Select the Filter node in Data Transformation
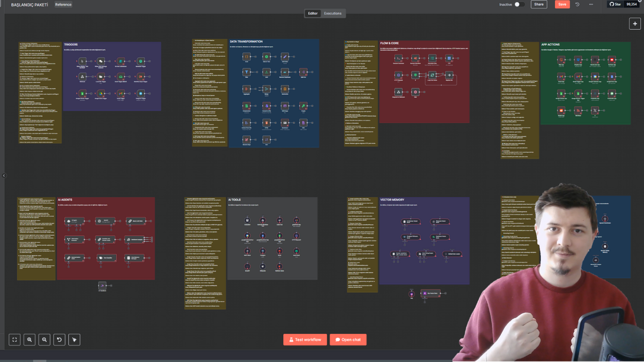 tap(247, 72)
